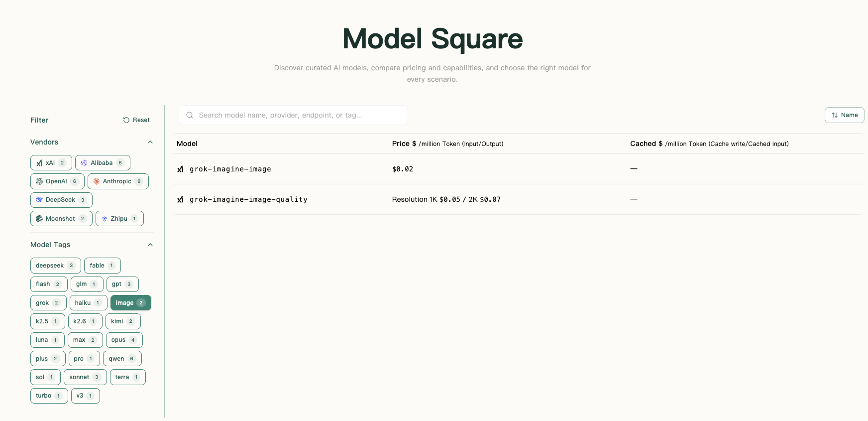Select the fable tag
The image size is (868, 421).
coord(103,266)
